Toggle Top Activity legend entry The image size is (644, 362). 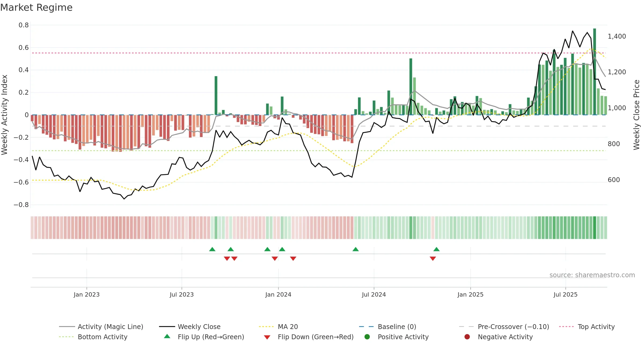(587, 327)
